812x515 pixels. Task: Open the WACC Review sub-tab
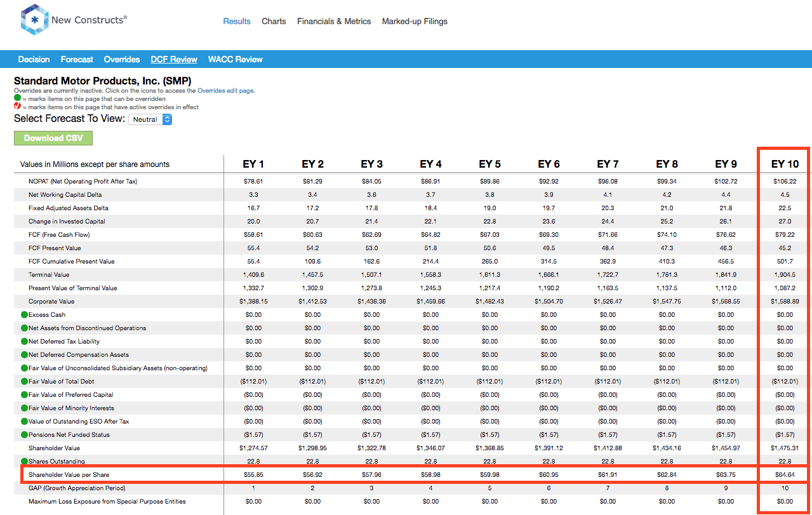point(235,59)
